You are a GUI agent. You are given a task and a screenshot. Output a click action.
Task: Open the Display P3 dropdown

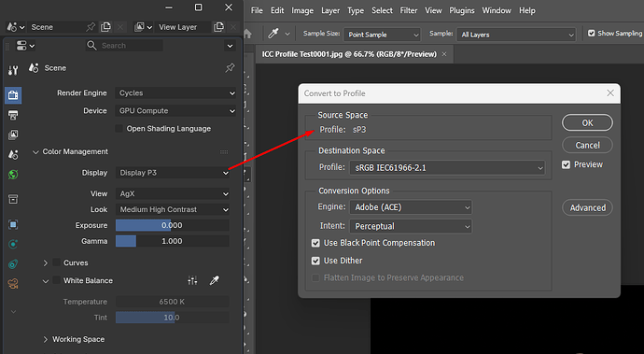pyautogui.click(x=173, y=173)
